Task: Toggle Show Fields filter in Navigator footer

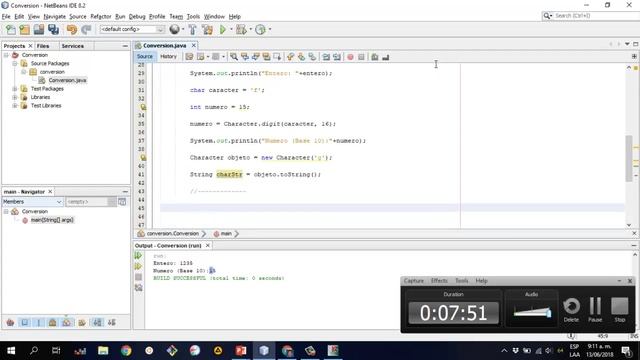Action: [24, 322]
